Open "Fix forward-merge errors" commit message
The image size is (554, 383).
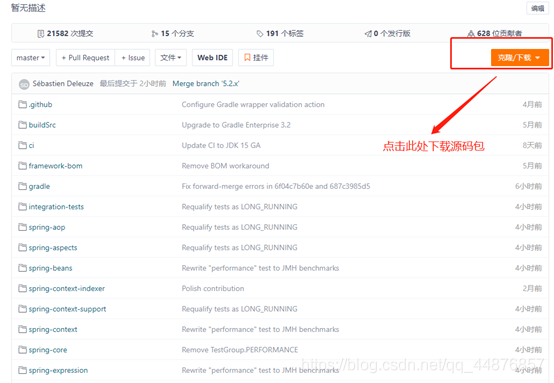276,187
